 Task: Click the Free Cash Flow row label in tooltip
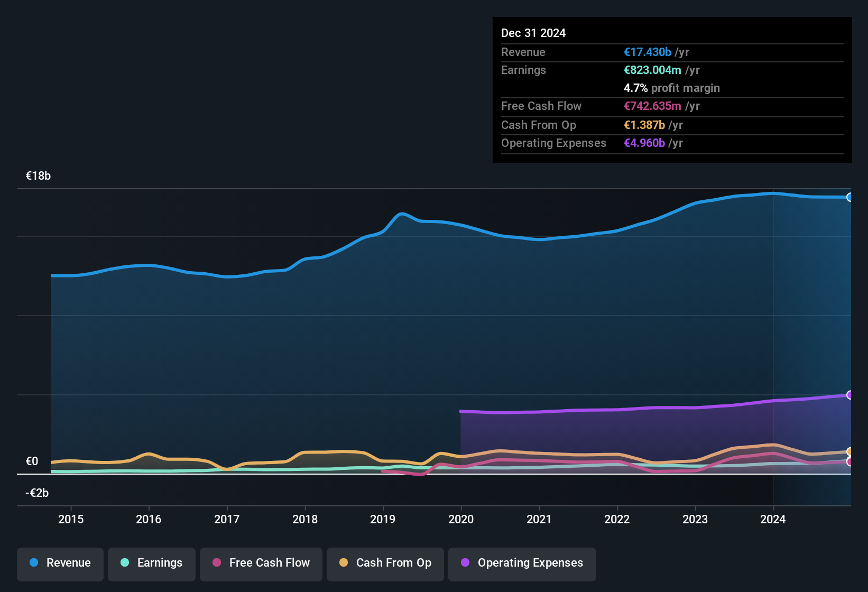click(541, 106)
